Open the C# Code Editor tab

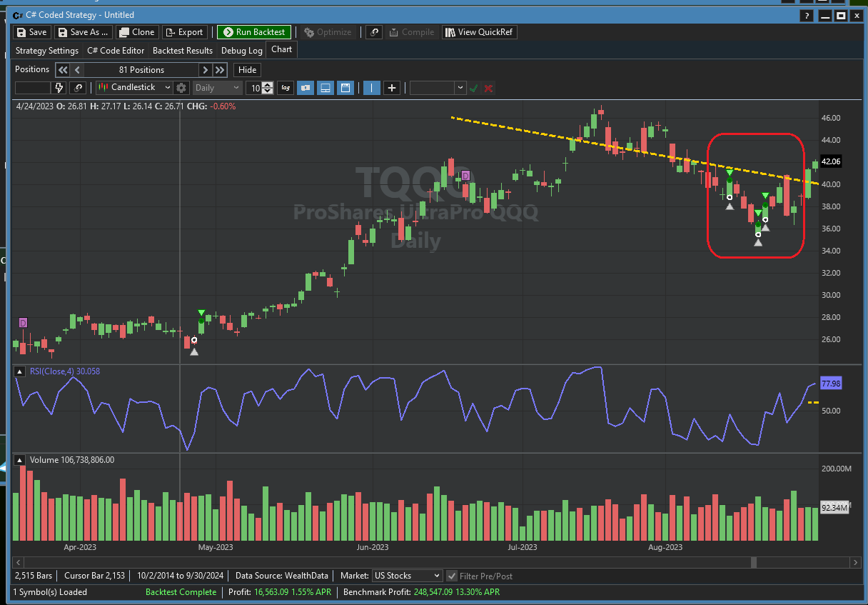(116, 51)
